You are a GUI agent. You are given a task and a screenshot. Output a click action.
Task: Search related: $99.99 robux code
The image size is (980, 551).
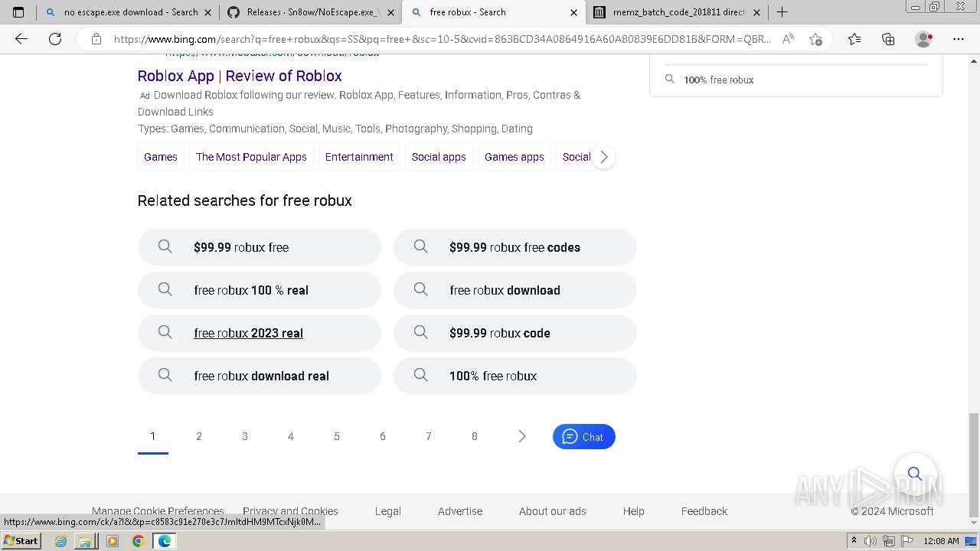click(515, 333)
